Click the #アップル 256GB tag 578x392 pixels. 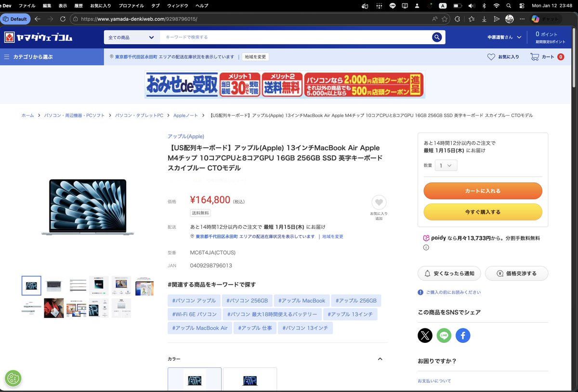point(356,301)
